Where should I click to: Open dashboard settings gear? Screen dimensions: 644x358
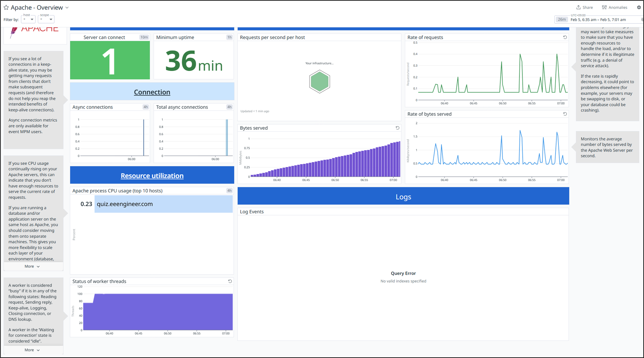[x=639, y=7]
